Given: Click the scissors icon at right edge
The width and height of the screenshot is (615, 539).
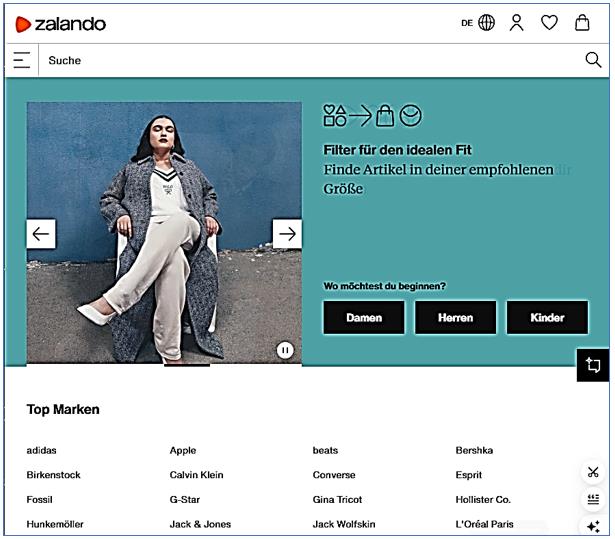Looking at the screenshot, I should tap(593, 472).
